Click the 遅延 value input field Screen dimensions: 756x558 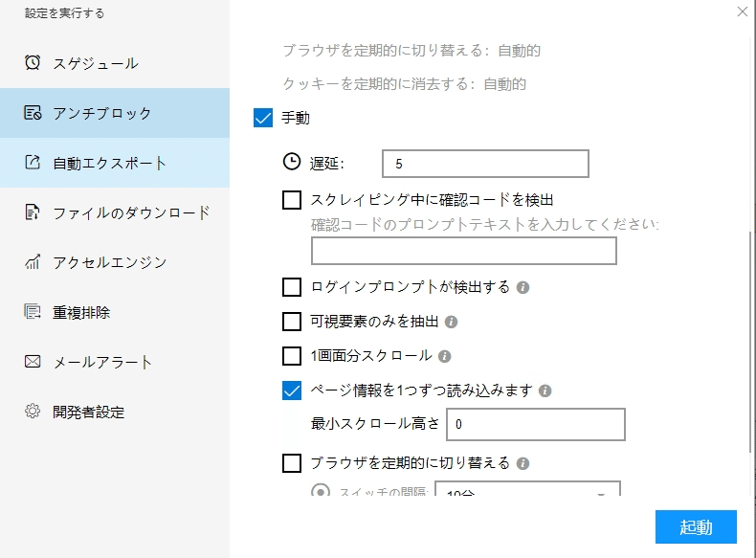(x=484, y=165)
